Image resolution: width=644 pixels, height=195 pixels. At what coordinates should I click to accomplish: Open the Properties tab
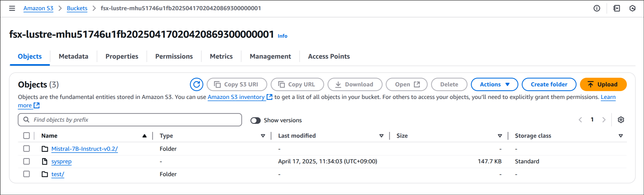(x=122, y=57)
